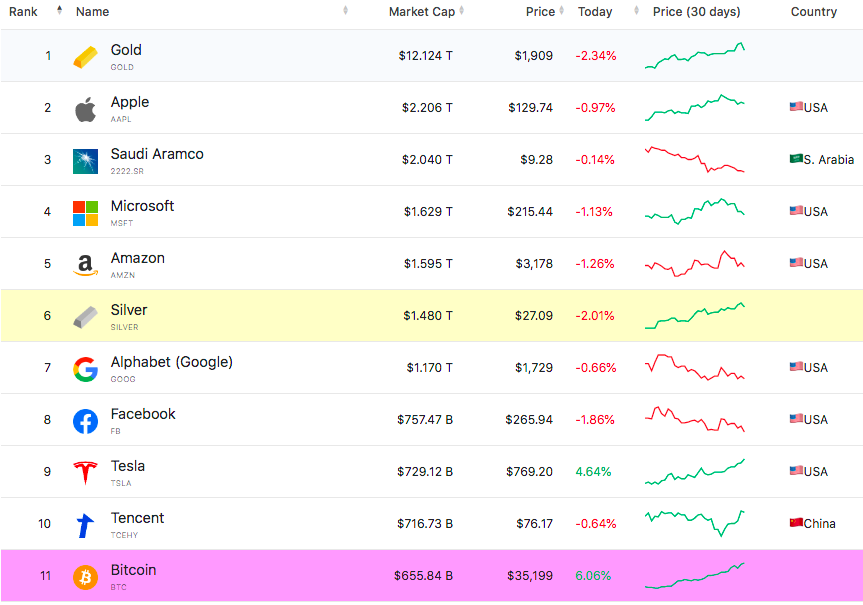Viewport: 863px width, 605px height.
Task: Click the Country column header
Action: pyautogui.click(x=813, y=12)
